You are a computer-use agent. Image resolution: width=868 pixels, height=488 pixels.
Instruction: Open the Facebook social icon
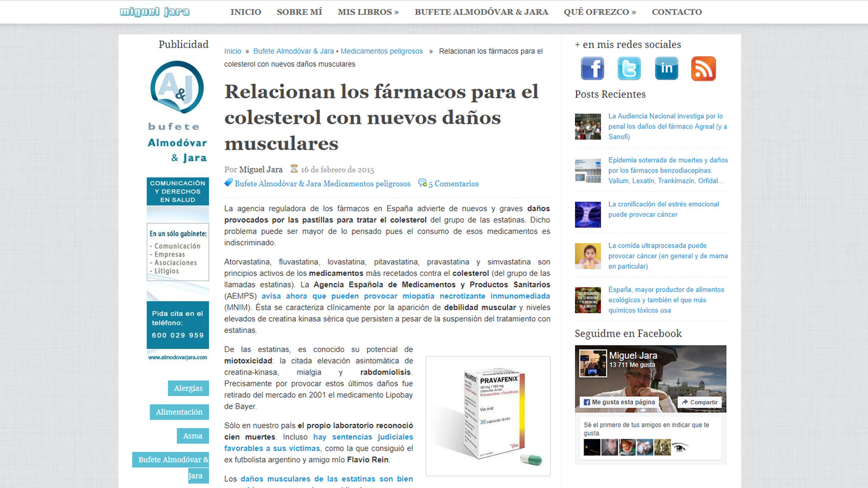point(592,69)
